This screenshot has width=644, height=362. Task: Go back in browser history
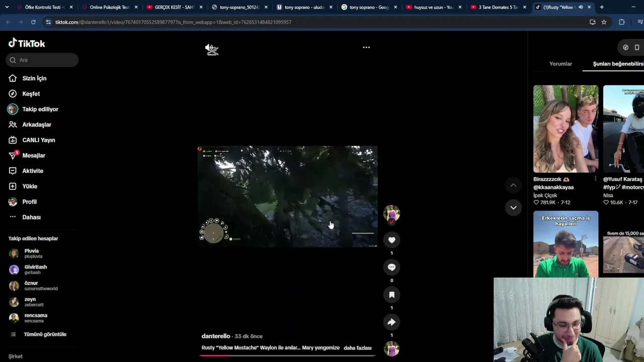[8, 22]
